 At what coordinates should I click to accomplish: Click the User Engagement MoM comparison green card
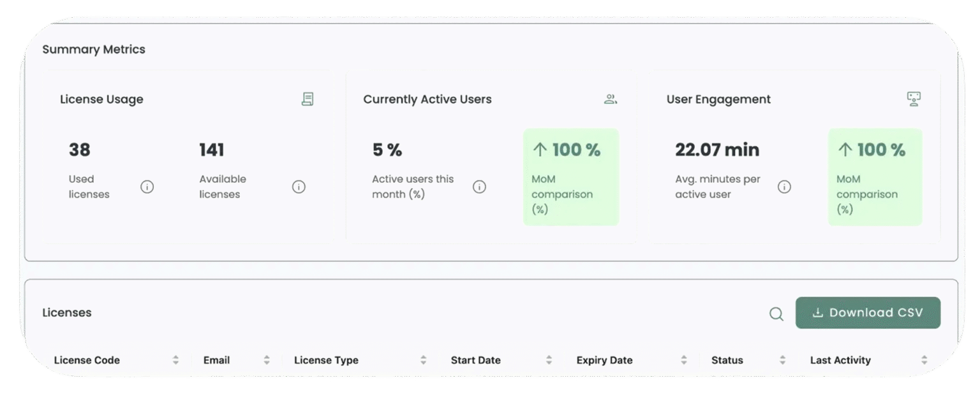click(875, 177)
